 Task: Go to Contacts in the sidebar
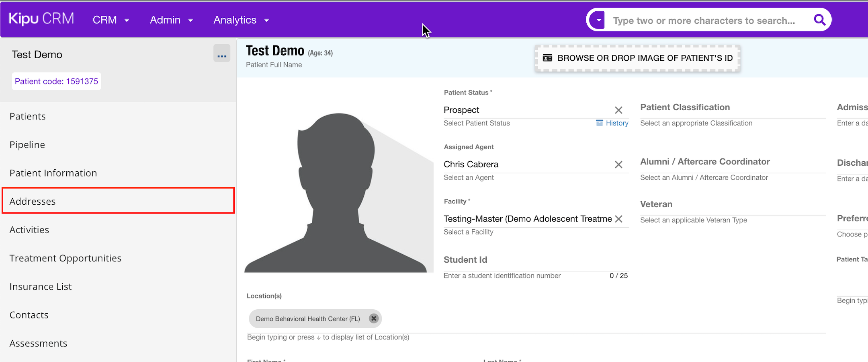[x=118, y=315]
